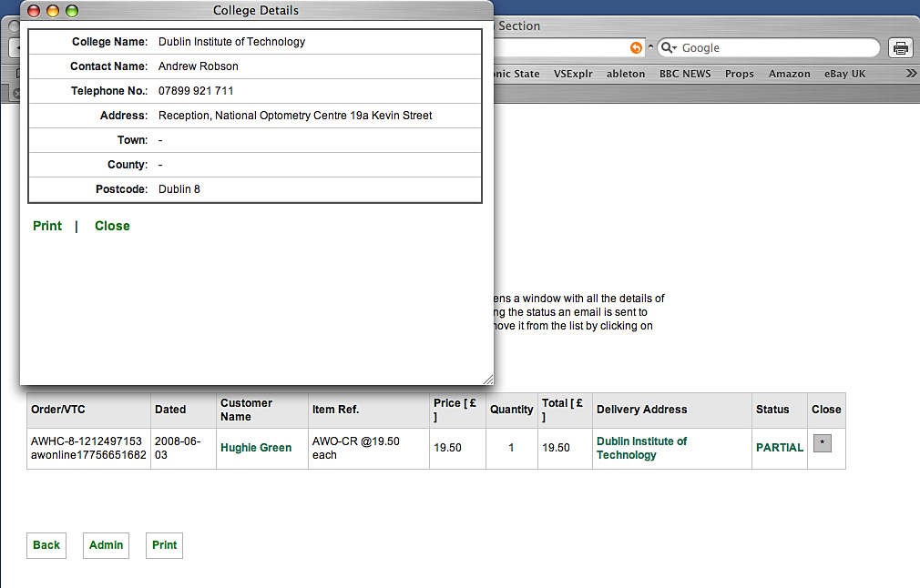
Task: Click the red close button of popup
Action: coord(34,11)
